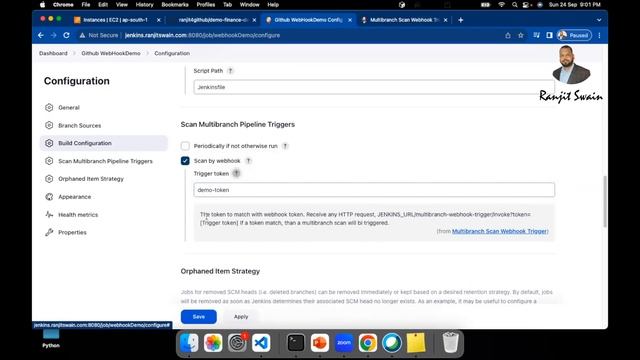Open Health metrics section
Screen dimensions: 640x360
tap(78, 215)
